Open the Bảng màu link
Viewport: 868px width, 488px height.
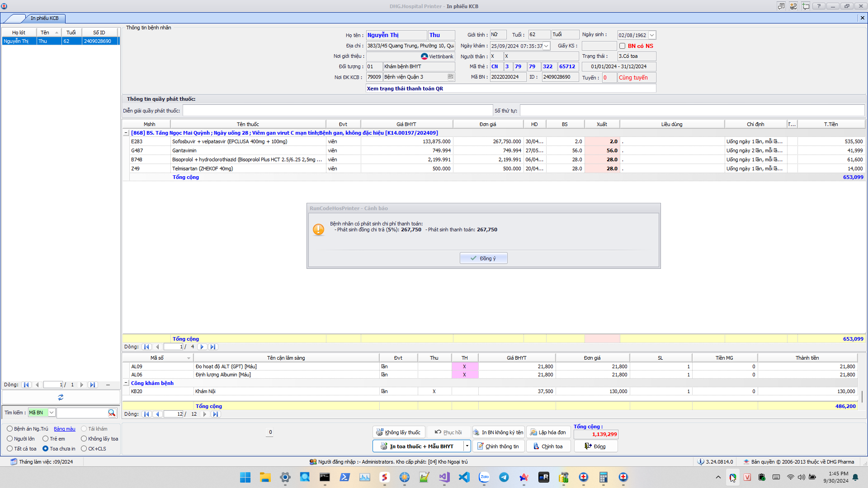click(x=65, y=429)
